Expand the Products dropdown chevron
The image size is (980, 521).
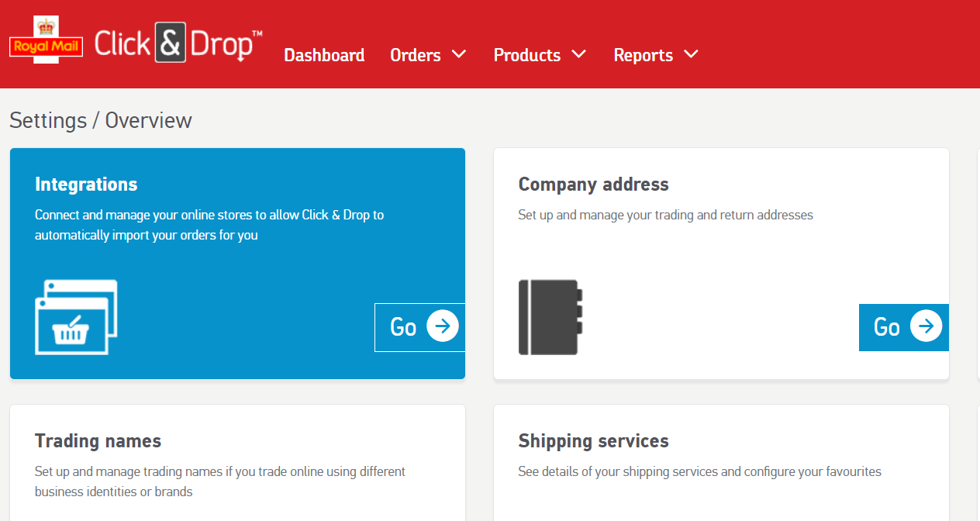click(x=578, y=54)
